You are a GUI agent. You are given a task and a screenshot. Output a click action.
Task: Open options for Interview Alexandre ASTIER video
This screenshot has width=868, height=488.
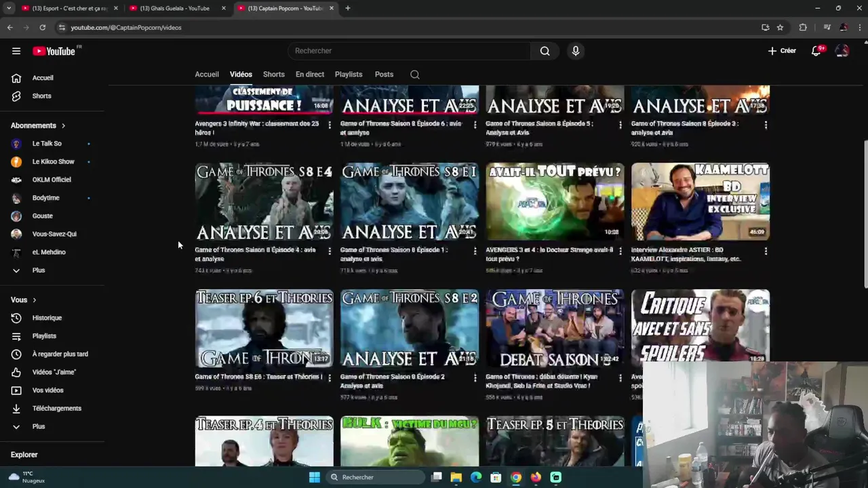click(766, 251)
